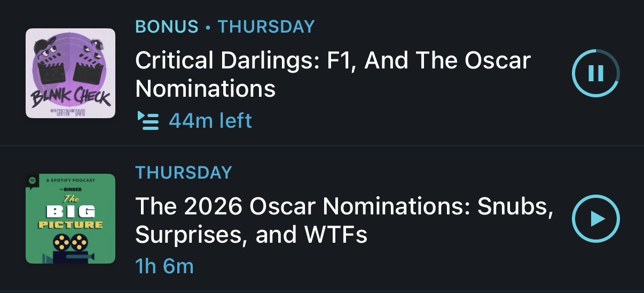Click the Spotify logo on Big Picture artwork
This screenshot has height=293, width=644.
tap(32, 181)
